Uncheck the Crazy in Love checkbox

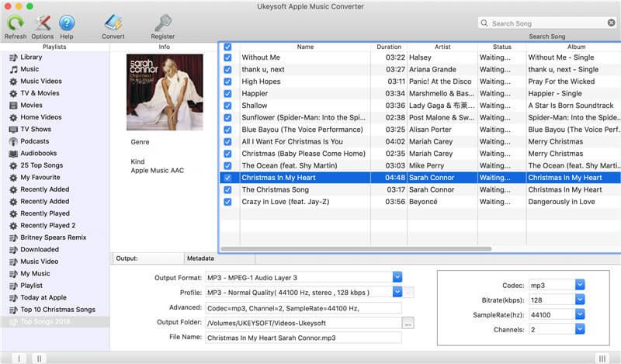coord(227,202)
